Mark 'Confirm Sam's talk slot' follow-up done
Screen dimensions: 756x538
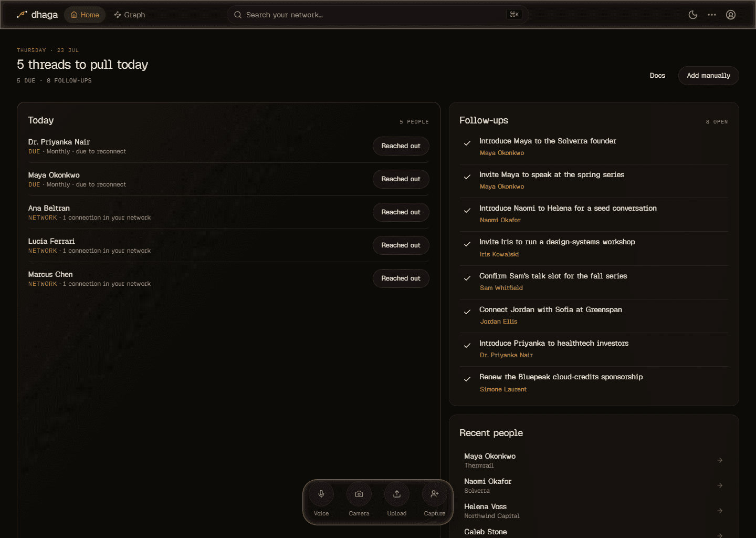[467, 278]
